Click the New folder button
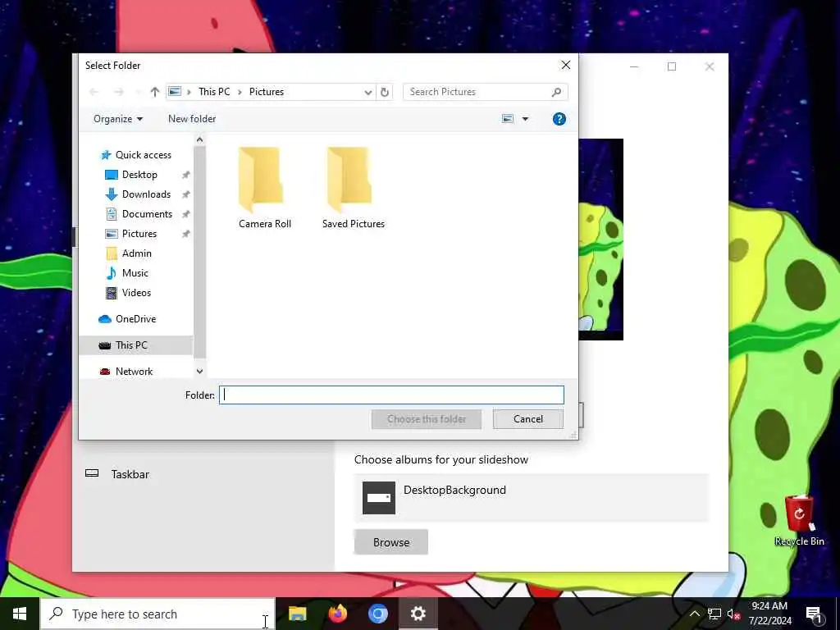840x630 pixels. point(192,119)
